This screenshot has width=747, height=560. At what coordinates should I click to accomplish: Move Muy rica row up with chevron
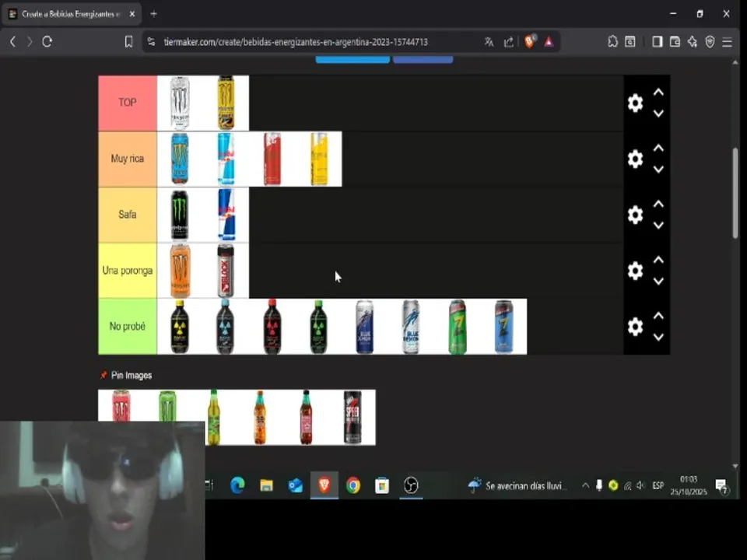(658, 148)
